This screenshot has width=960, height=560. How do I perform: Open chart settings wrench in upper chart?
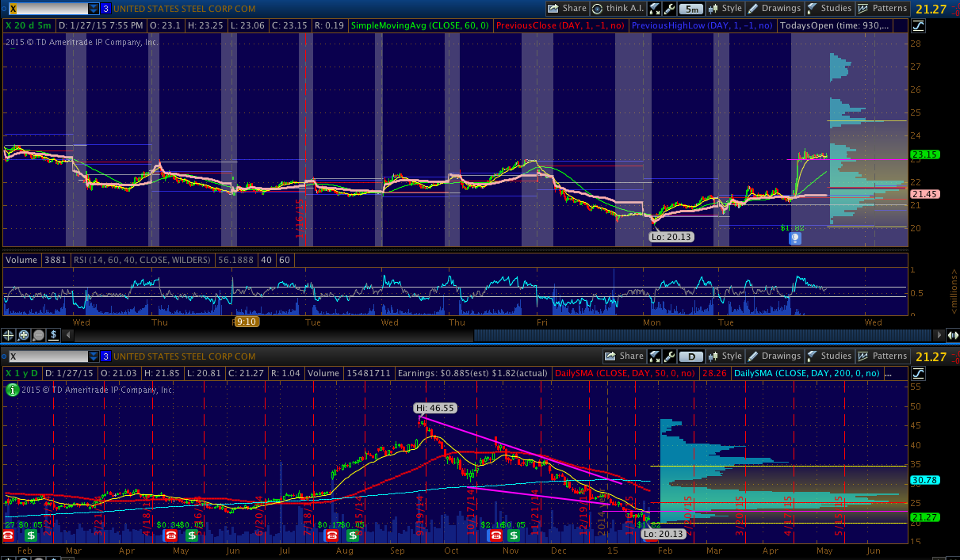click(x=670, y=9)
